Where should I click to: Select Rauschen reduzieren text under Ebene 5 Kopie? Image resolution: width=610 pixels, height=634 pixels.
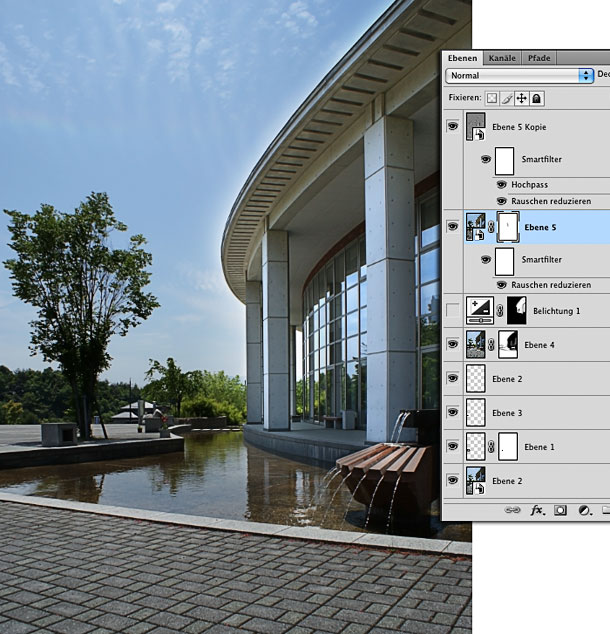551,201
